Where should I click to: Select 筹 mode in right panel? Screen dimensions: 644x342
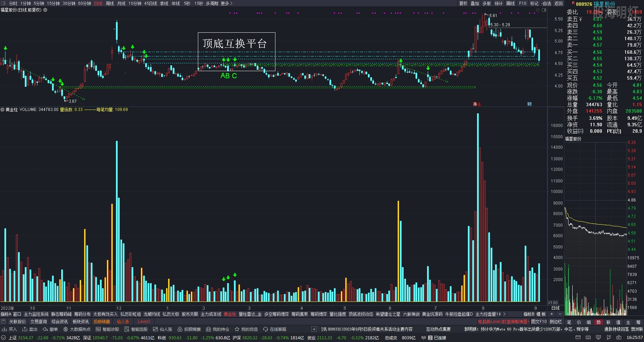[638, 322]
